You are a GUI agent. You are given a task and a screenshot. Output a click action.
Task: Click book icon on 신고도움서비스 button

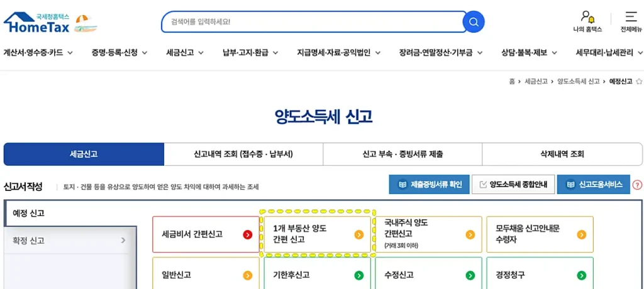pyautogui.click(x=570, y=185)
